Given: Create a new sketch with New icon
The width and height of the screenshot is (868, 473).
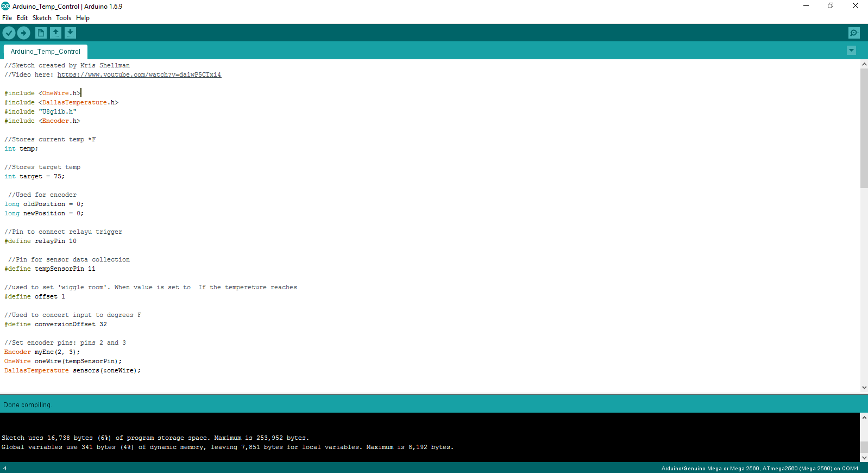Looking at the screenshot, I should pyautogui.click(x=41, y=33).
